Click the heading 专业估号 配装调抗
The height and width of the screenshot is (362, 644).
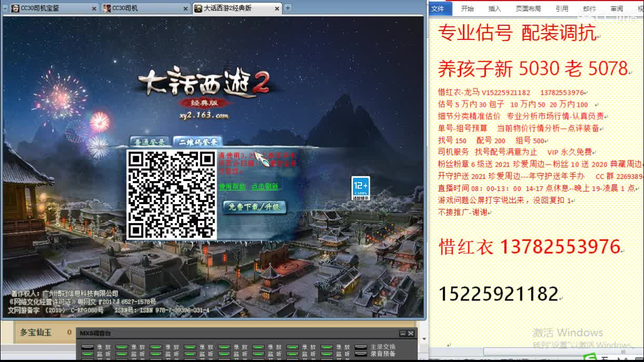(x=517, y=34)
